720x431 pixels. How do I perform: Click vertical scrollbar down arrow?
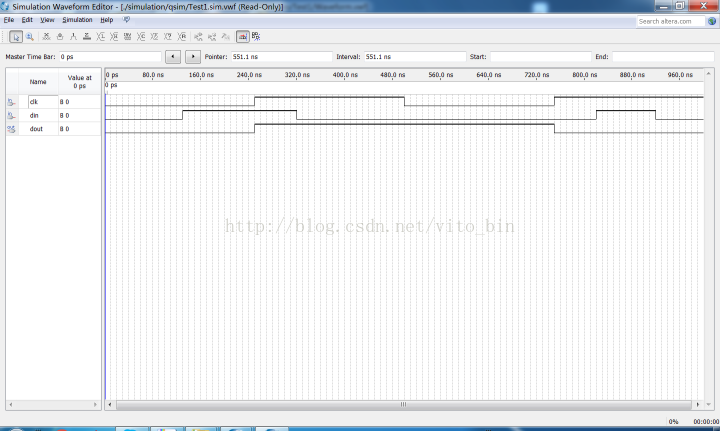(709, 404)
